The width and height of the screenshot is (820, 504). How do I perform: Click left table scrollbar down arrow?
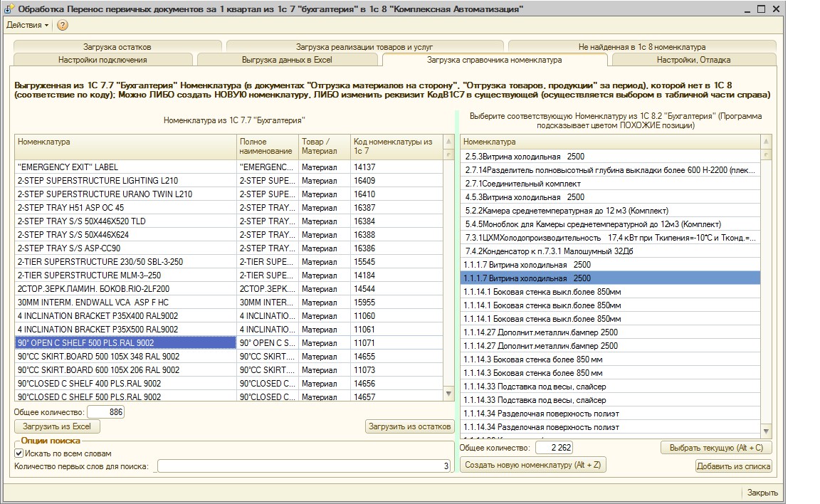[448, 394]
